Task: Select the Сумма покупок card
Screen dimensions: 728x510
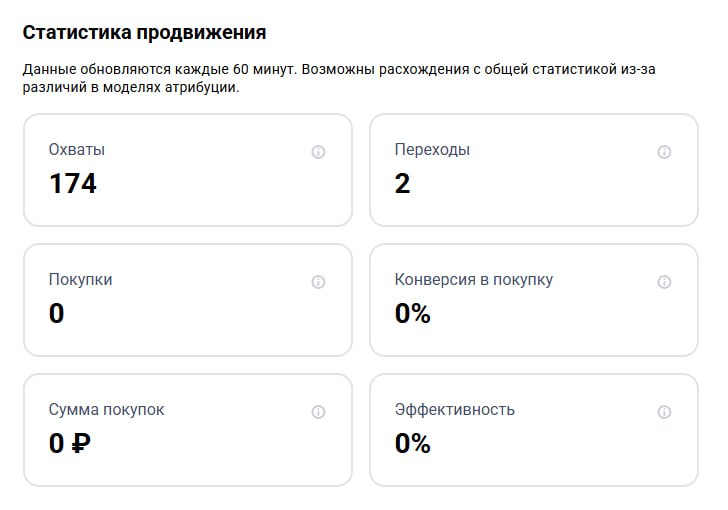Action: (x=188, y=431)
